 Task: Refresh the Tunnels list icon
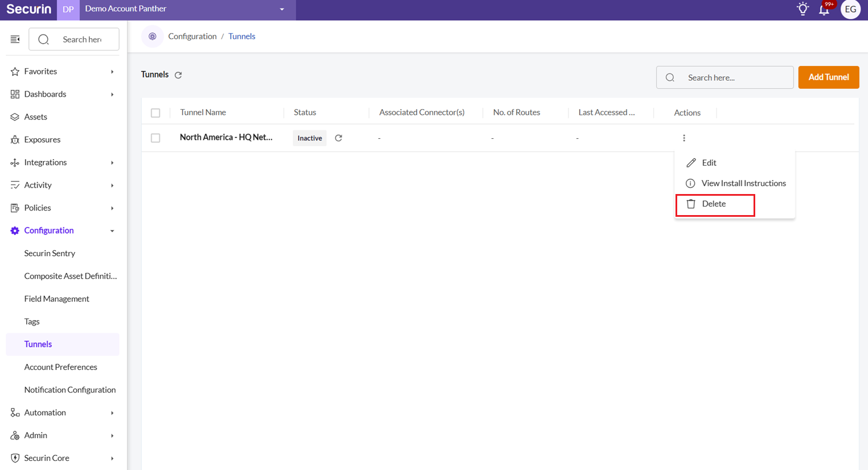[178, 75]
